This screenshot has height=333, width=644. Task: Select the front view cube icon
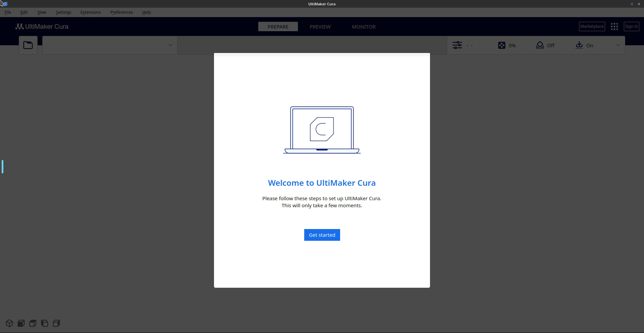(x=21, y=323)
